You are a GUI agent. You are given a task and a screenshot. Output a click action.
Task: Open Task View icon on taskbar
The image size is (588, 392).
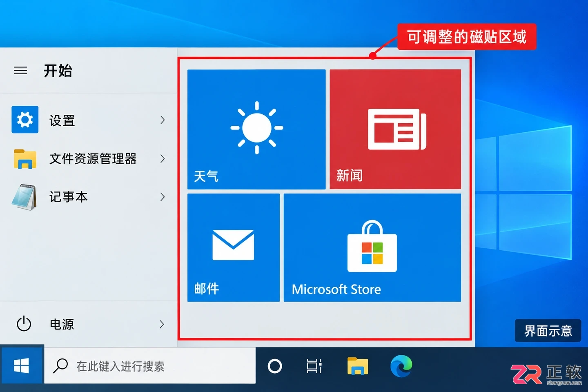pyautogui.click(x=314, y=366)
